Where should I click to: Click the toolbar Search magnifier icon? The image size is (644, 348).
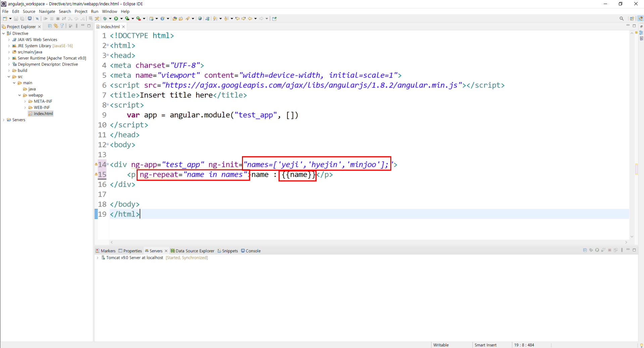(622, 18)
